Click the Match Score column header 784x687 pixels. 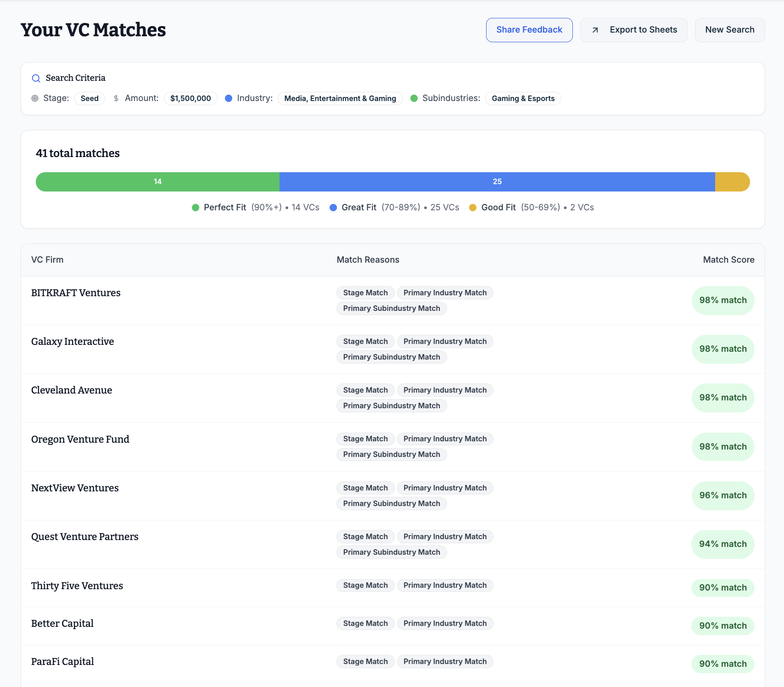[728, 259]
